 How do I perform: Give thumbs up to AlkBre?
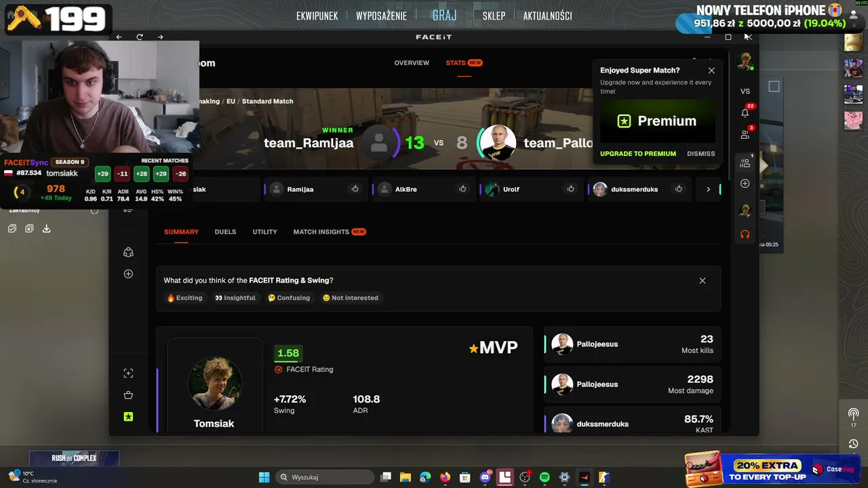pyautogui.click(x=462, y=189)
